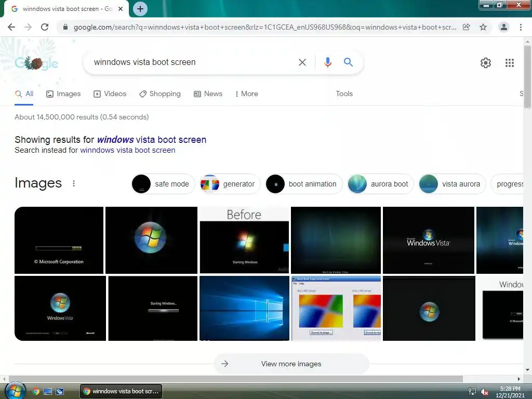Switch to the Shopping tab

[x=160, y=94]
